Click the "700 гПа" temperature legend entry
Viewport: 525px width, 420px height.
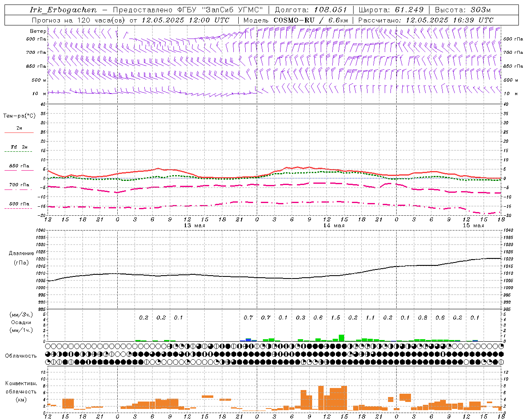pos(19,185)
